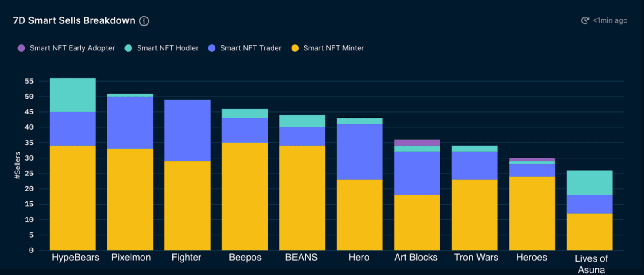Click the Fighter bar's blue Trader segment

[187, 131]
